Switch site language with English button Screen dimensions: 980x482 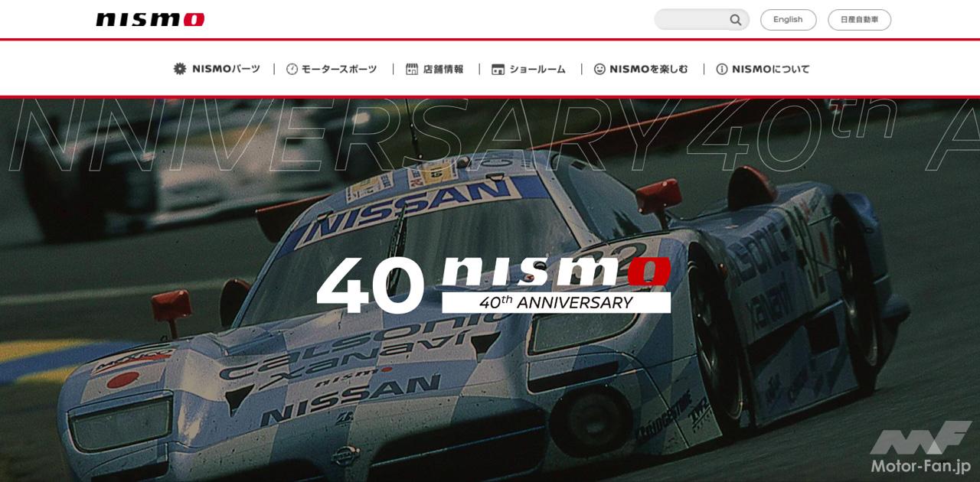coord(788,20)
